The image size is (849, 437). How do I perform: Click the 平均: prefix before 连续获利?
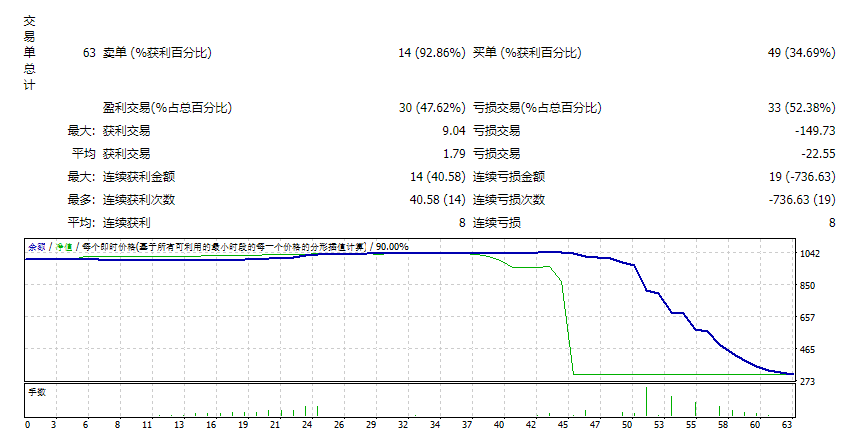[x=82, y=223]
